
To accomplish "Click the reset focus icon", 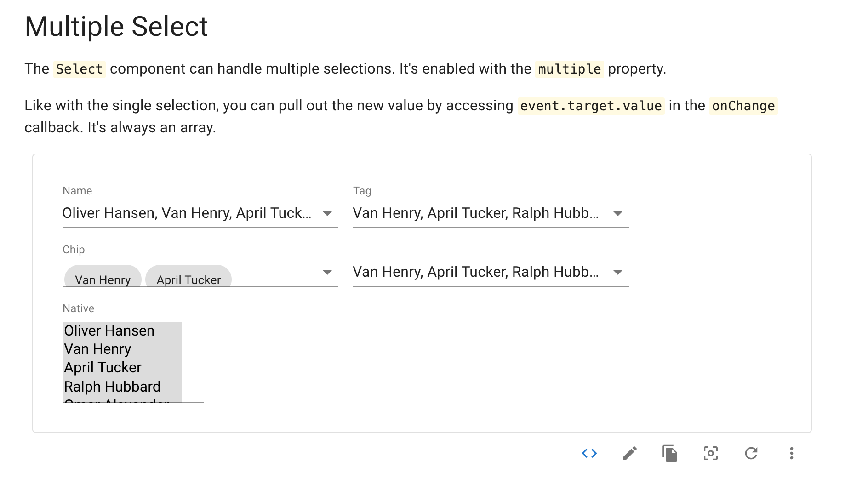I will point(710,454).
